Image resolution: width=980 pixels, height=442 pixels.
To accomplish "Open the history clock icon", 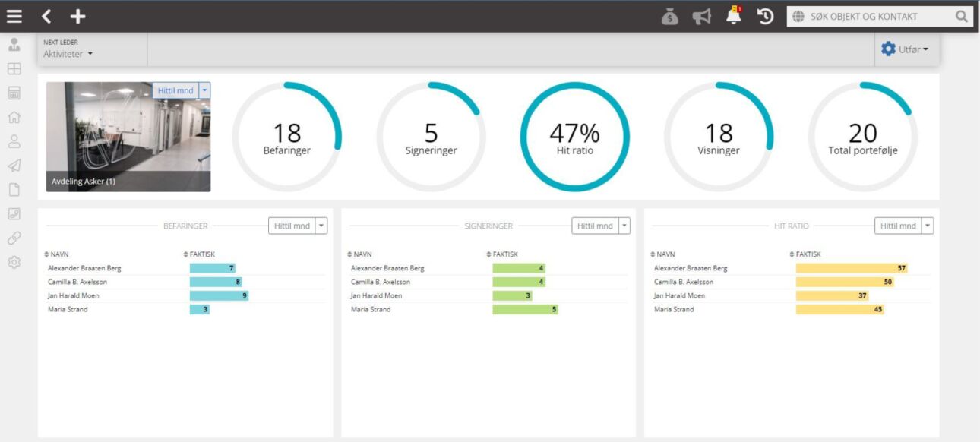I will (x=766, y=16).
